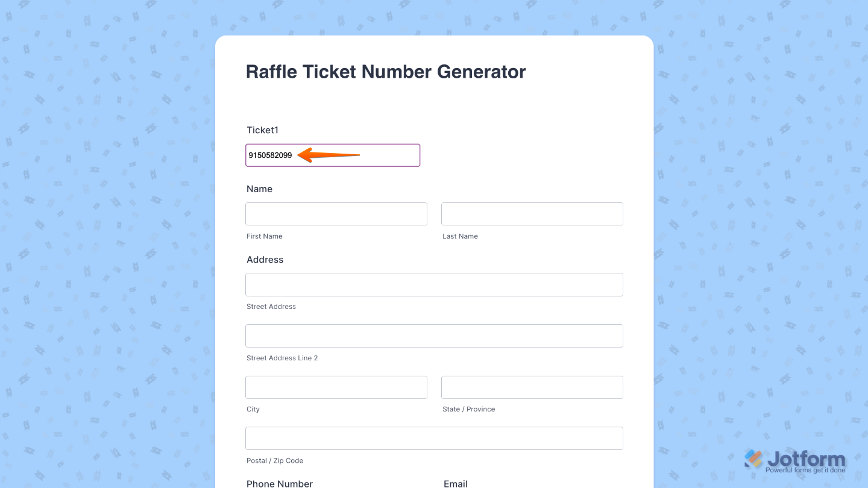Screen dimensions: 868x488
Task: Click inside the First Name field
Action: (336, 214)
